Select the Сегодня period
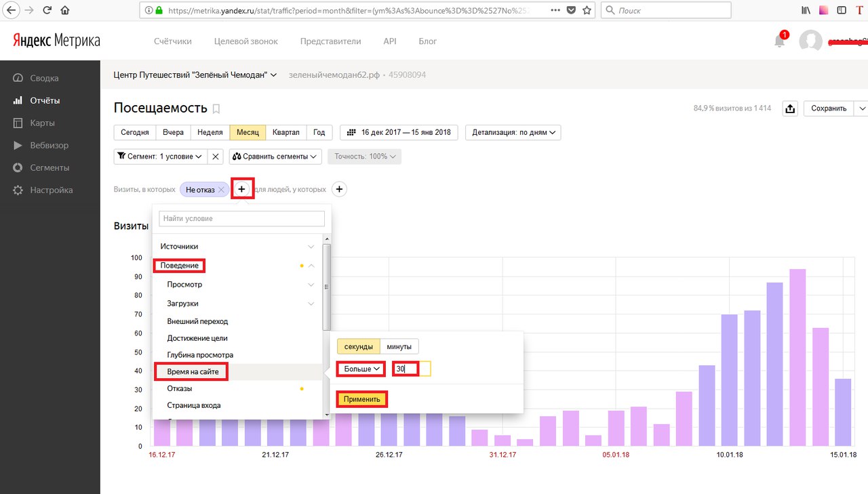 coord(135,132)
